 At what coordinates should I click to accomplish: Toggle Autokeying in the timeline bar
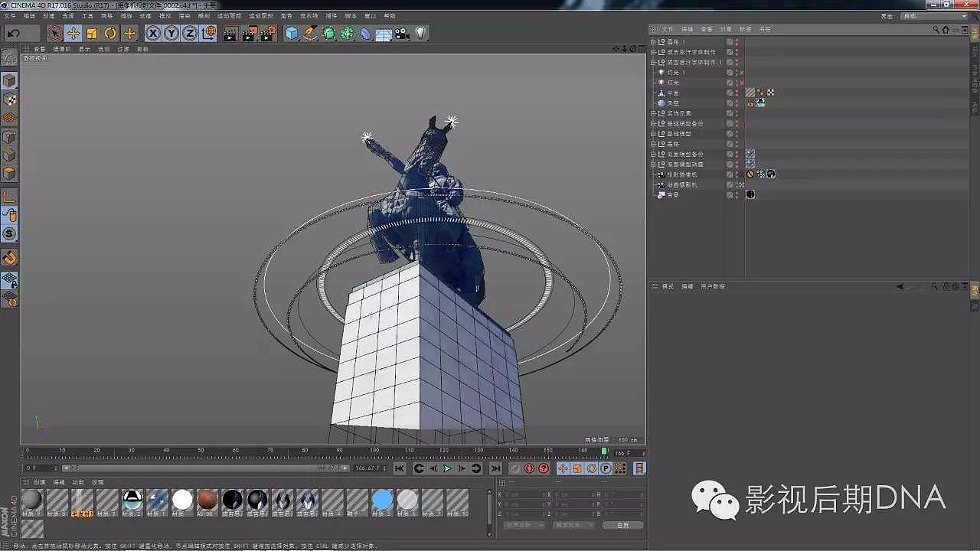pyautogui.click(x=530, y=468)
